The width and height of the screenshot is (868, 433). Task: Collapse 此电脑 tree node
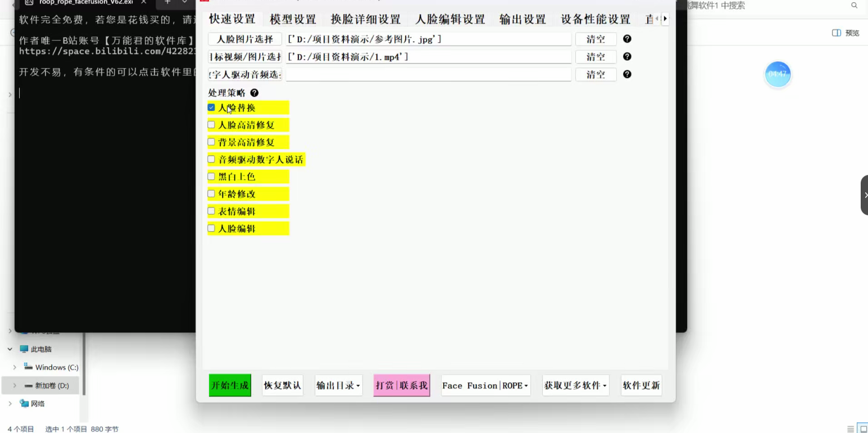10,349
